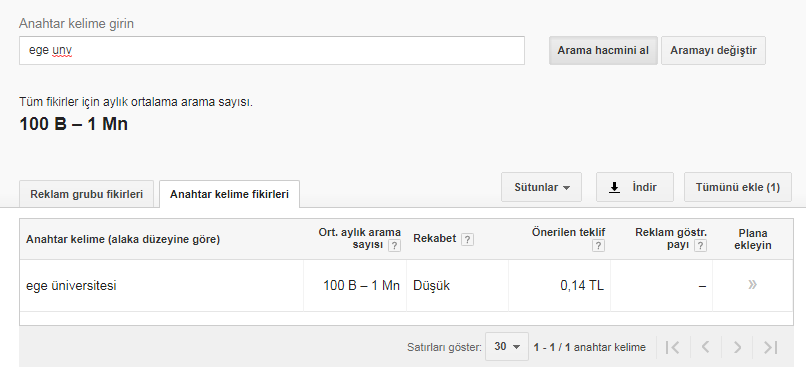Go to next page of results
The height and width of the screenshot is (388, 806).
737,347
